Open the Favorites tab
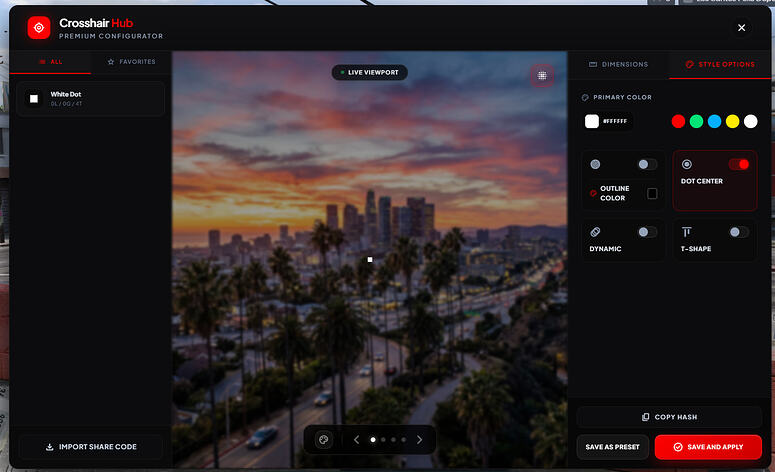This screenshot has width=775, height=472. coord(131,62)
